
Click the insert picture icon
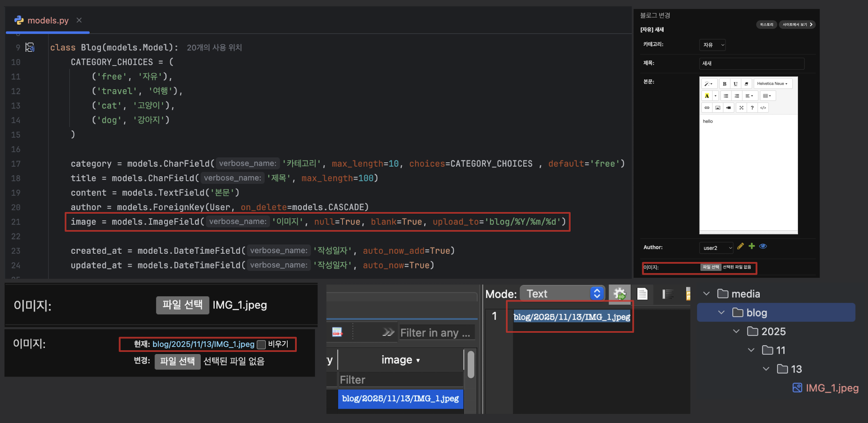pos(718,108)
